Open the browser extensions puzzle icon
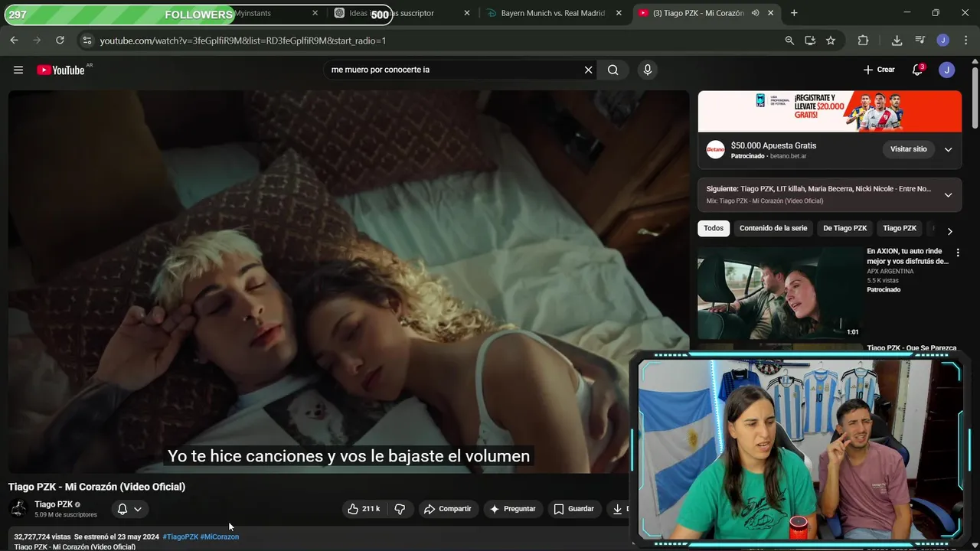This screenshot has height=551, width=980. (863, 41)
